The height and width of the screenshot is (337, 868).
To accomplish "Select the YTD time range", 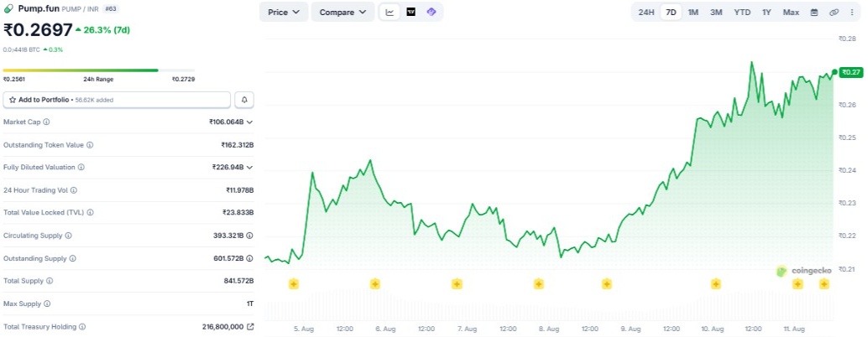I will pyautogui.click(x=742, y=12).
